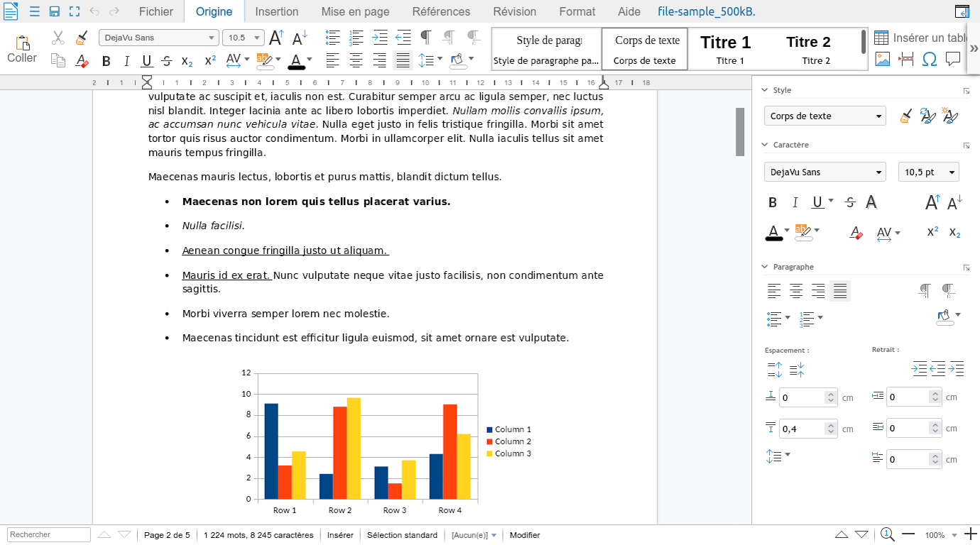Open the Fichier menu tab

click(x=156, y=11)
